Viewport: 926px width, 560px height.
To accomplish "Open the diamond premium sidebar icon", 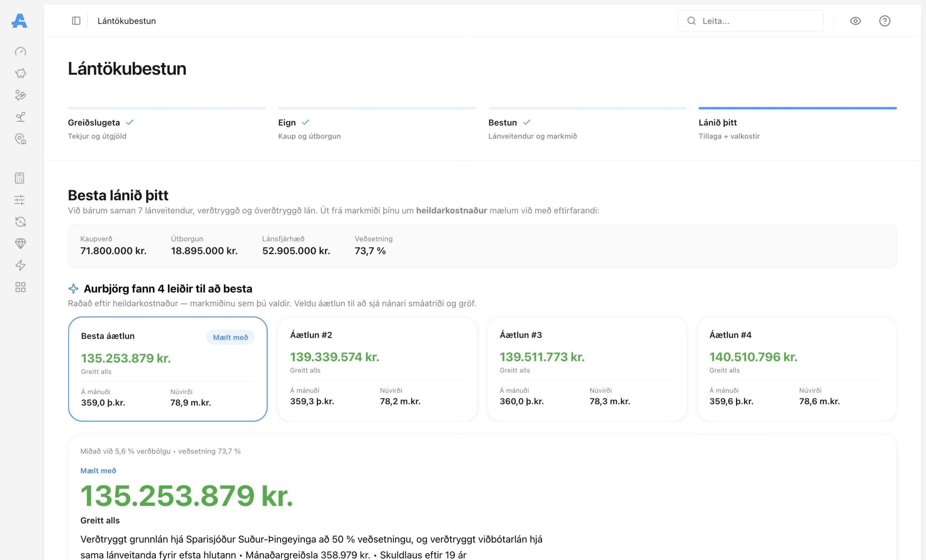I will pos(20,243).
